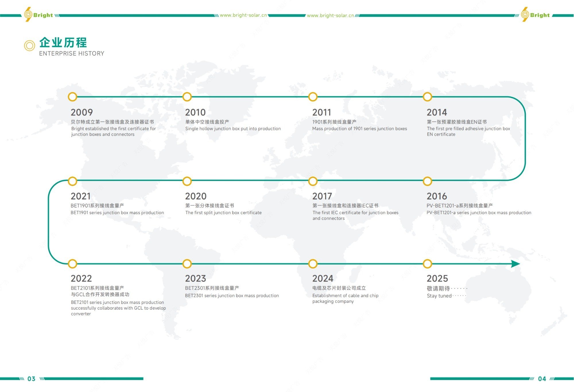Viewport: 574px width, 392px height.
Task: Click the circle icon beside 企业历程 heading
Action: coord(29,46)
